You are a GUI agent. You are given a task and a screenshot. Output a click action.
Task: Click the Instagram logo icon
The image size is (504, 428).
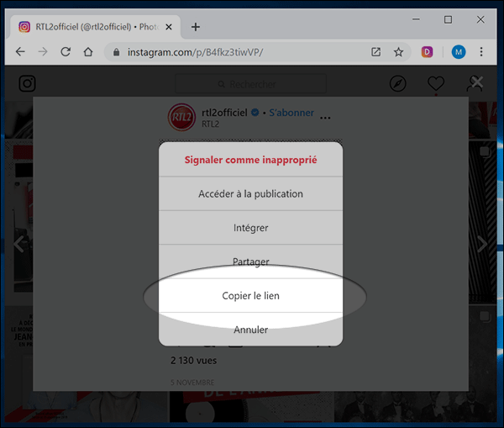pos(28,84)
